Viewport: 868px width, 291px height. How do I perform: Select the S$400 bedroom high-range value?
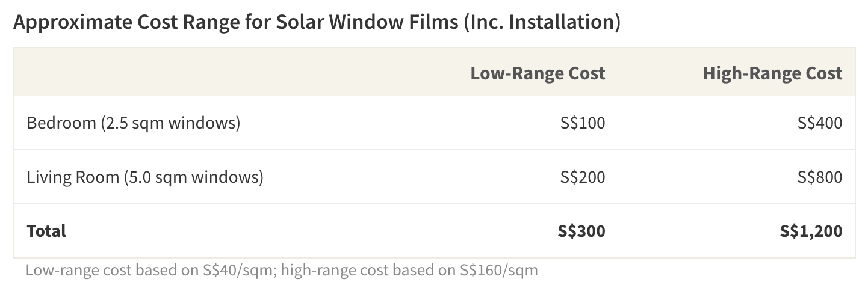tap(820, 123)
